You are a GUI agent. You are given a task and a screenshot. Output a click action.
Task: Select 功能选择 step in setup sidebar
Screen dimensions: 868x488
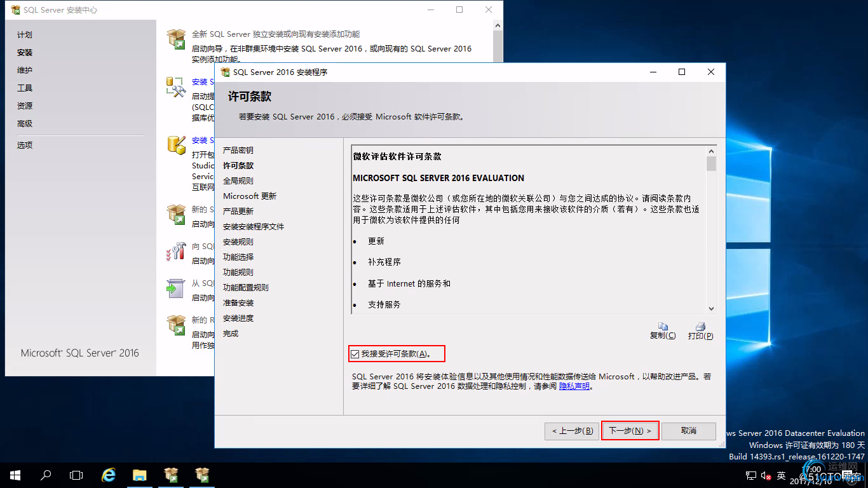coord(238,257)
